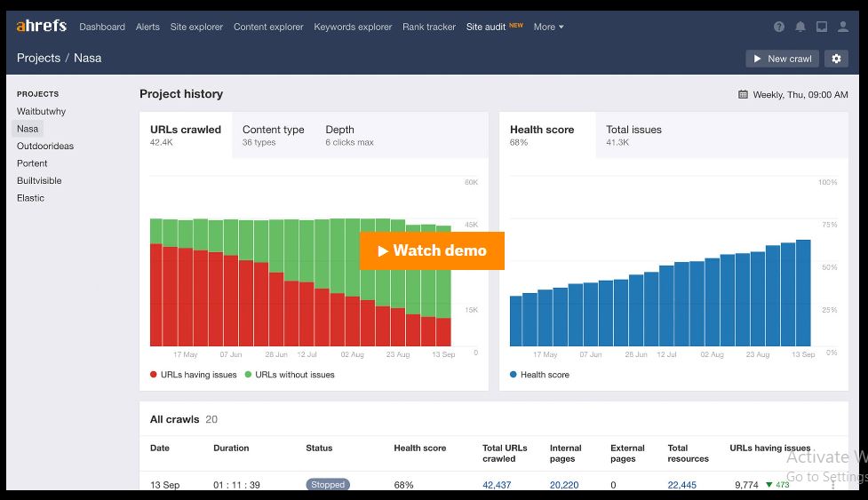
Task: Click the 01 : 11 : 39 duration cell
Action: (236, 485)
